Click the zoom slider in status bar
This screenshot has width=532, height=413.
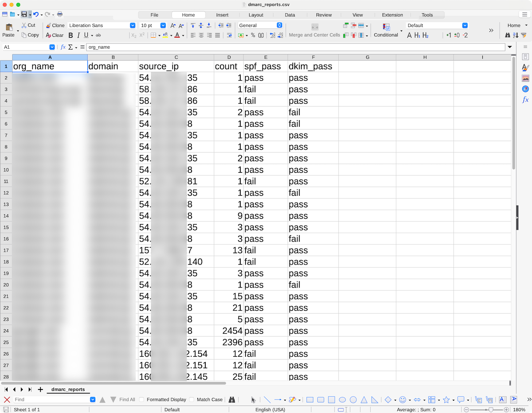(490, 410)
